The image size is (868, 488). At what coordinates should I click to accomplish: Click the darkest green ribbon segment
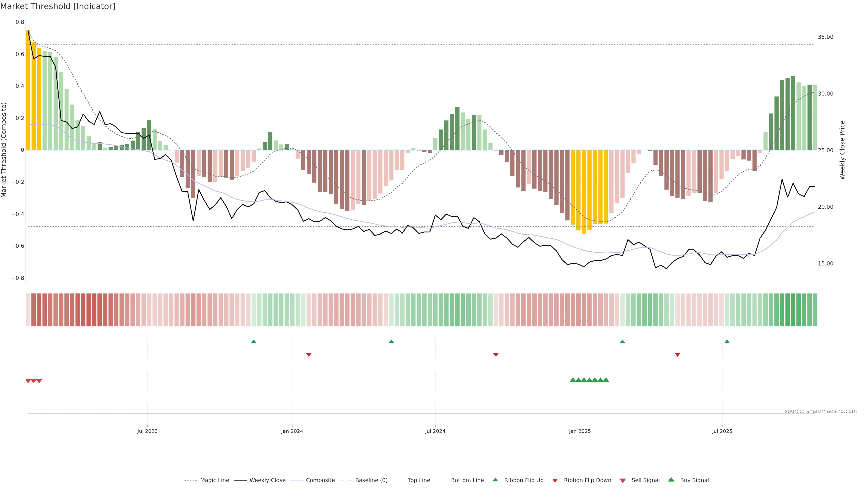click(x=793, y=310)
